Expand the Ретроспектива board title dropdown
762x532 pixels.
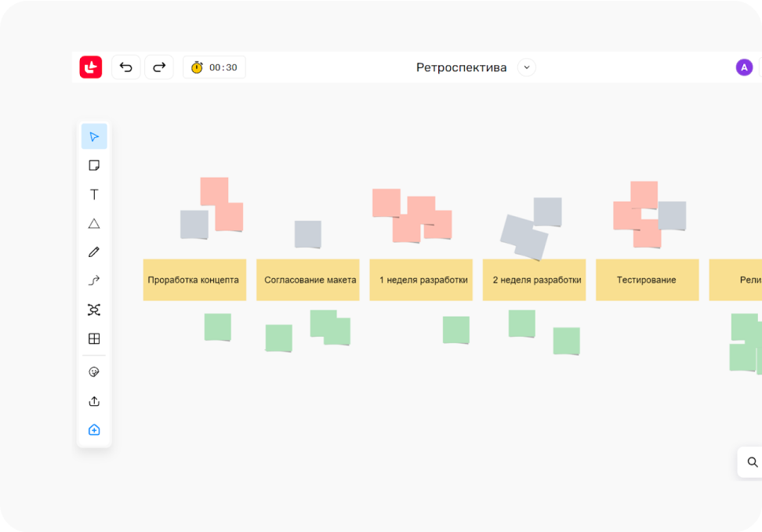(527, 67)
